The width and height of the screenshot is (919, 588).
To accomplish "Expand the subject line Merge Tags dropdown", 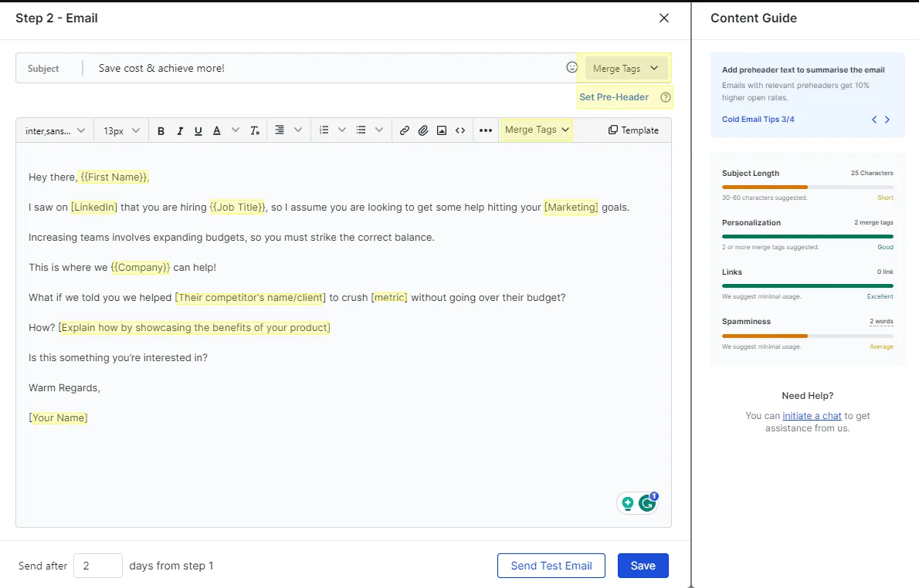I will pyautogui.click(x=626, y=69).
